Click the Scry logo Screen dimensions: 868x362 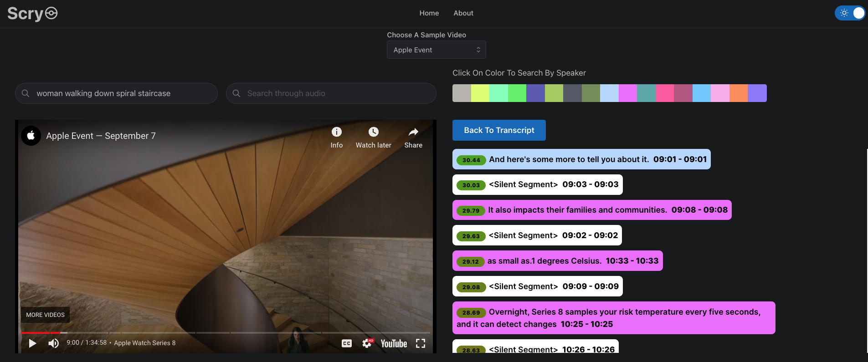click(x=32, y=14)
